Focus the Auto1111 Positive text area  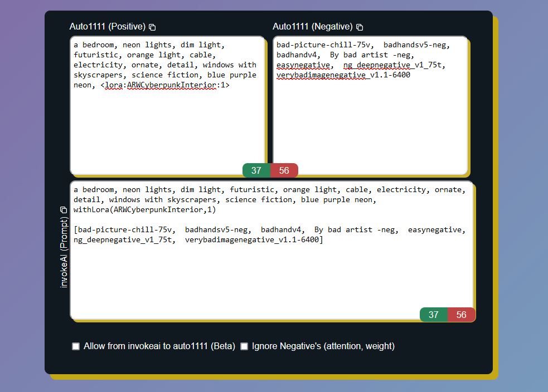pos(167,105)
